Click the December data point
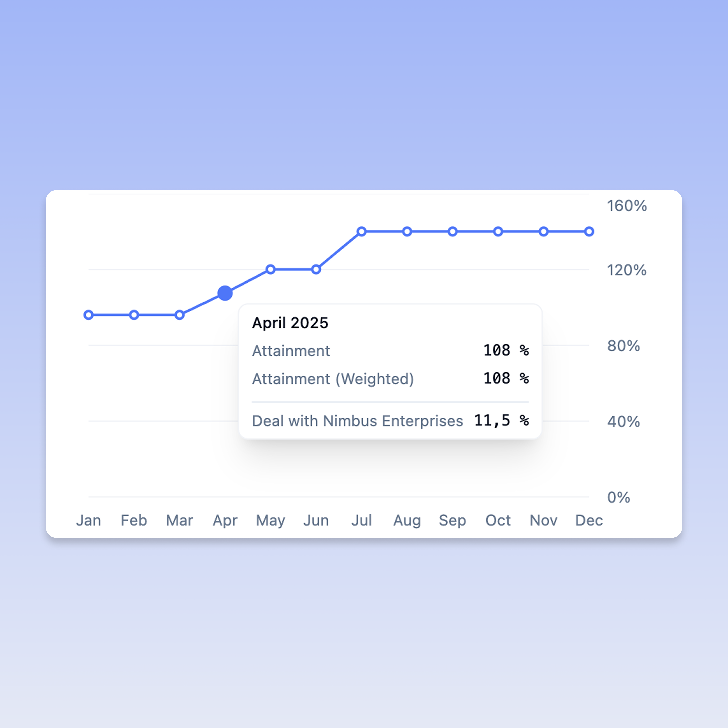728x728 pixels. pos(589,231)
